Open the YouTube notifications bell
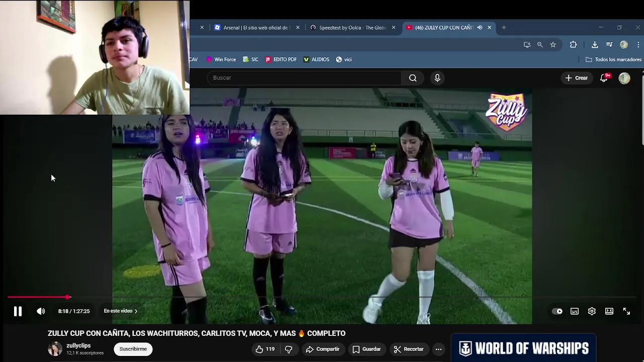The height and width of the screenshot is (362, 644). click(x=604, y=78)
